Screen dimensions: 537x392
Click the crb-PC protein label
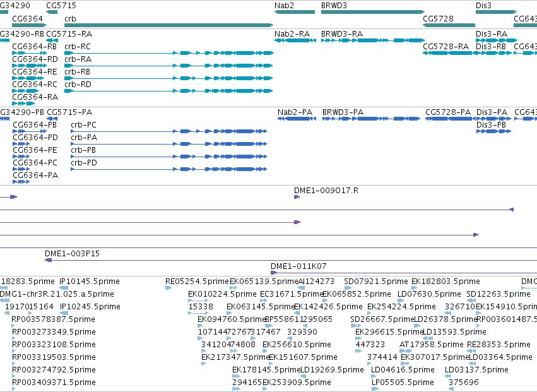[x=83, y=125]
